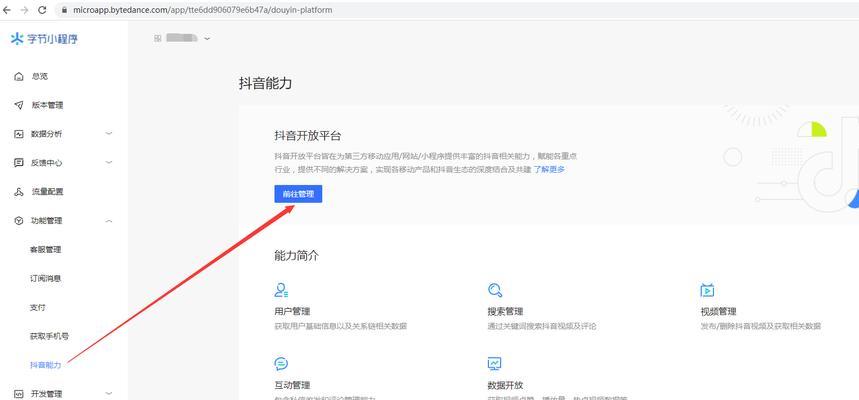Click the 互动管理 chat bubble icon
The height and width of the screenshot is (400, 859).
click(281, 364)
